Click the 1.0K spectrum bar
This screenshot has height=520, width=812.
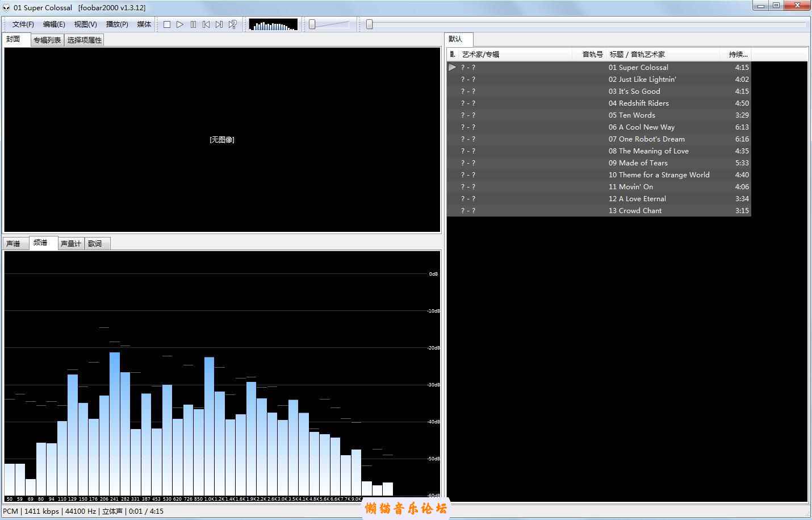(x=209, y=426)
